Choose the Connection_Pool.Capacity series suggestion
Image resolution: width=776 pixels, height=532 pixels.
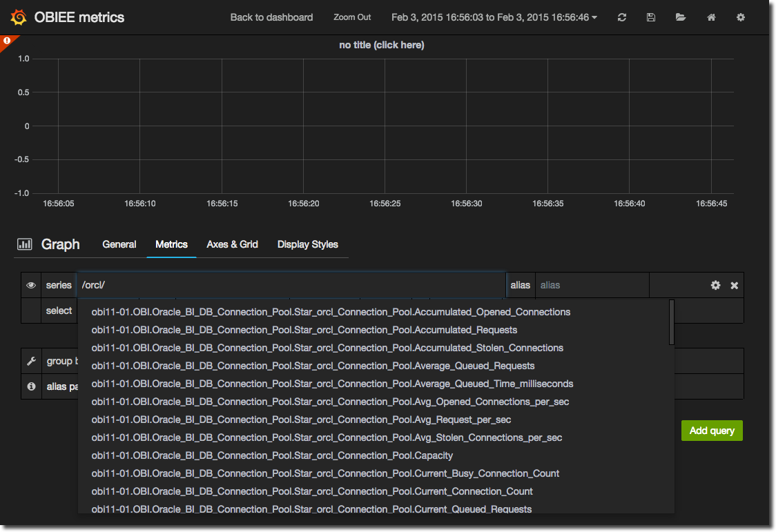point(272,455)
